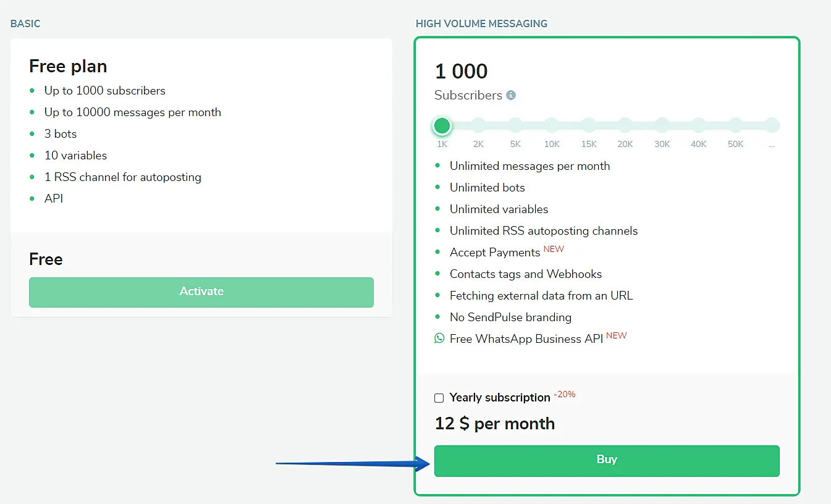Set subscriber slider to 50K stop
Viewport: 831px width, 504px height.
[736, 126]
